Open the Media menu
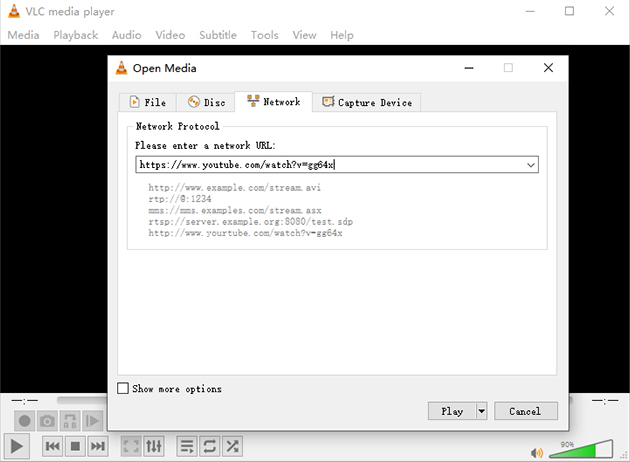Viewport: 630px width, 462px height. pyautogui.click(x=23, y=35)
